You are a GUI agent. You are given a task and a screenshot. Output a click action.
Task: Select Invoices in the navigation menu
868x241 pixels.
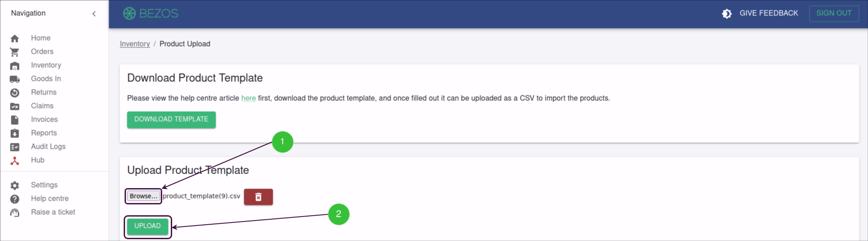pyautogui.click(x=44, y=119)
